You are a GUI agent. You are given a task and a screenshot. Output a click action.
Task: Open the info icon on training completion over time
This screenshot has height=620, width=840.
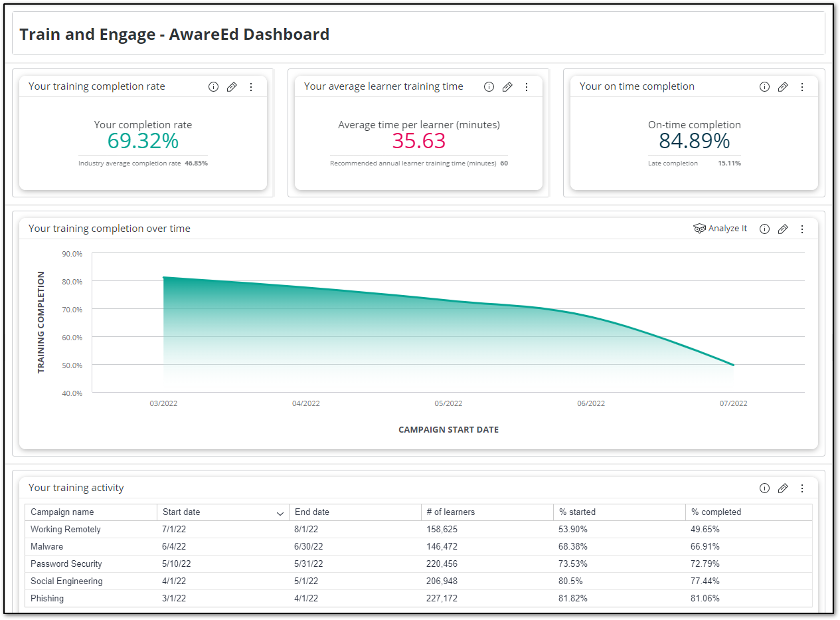(764, 229)
